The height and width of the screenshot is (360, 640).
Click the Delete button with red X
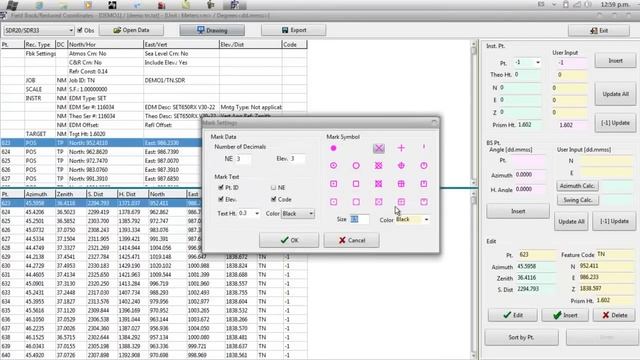(x=614, y=315)
